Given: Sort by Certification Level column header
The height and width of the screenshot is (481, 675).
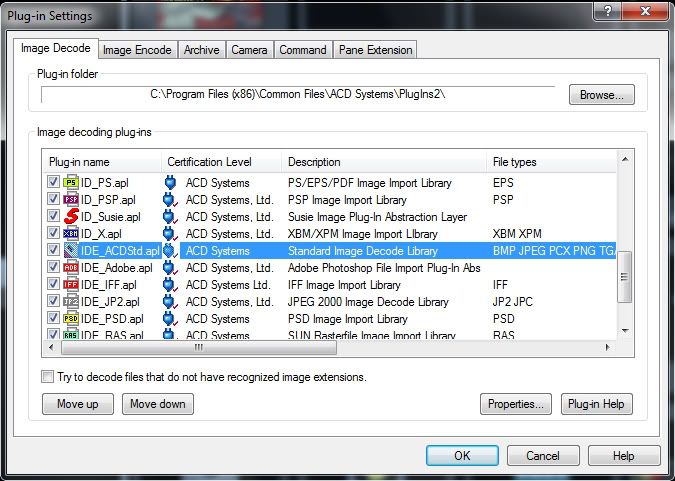Looking at the screenshot, I should [222, 162].
